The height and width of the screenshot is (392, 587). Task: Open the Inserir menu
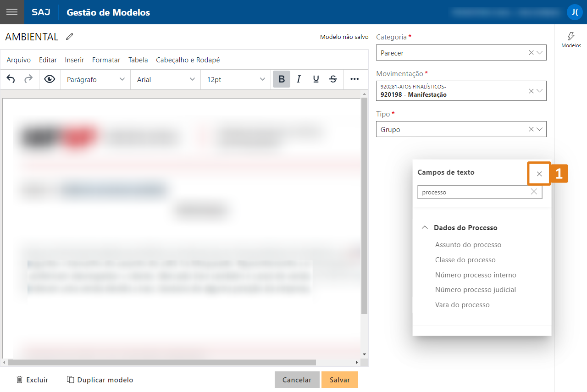[x=74, y=60]
